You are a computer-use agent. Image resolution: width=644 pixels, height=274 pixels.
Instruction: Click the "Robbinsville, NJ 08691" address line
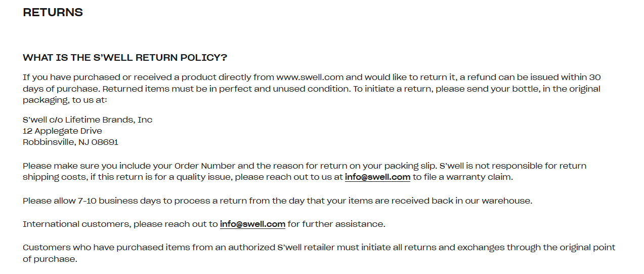point(70,142)
